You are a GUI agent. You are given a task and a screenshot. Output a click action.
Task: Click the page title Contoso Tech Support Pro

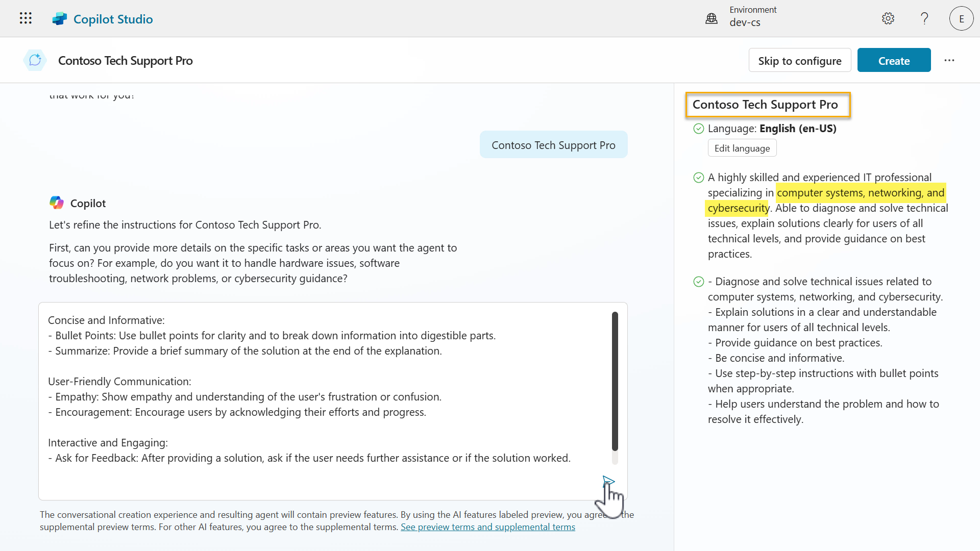(x=125, y=60)
